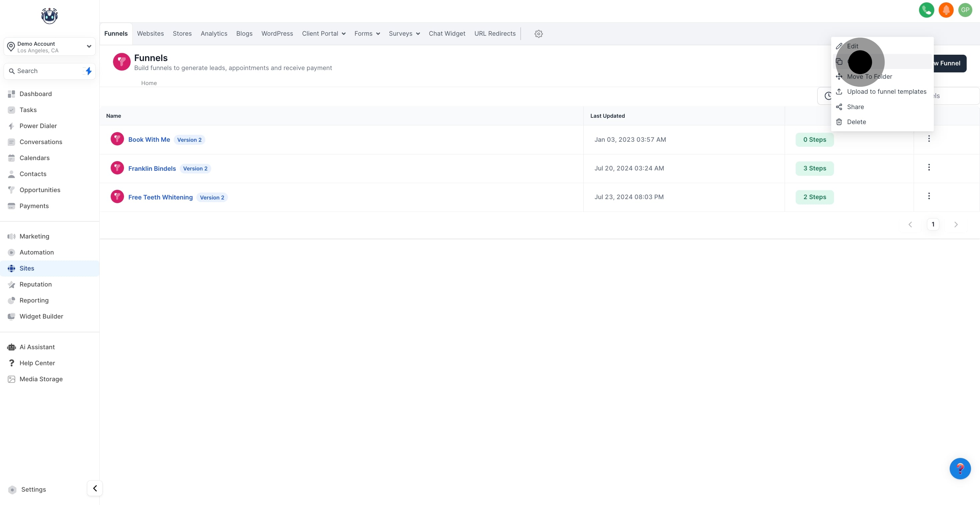Open three-dot menu for Free Teeth Whitening
This screenshot has width=980, height=505.
929,196
